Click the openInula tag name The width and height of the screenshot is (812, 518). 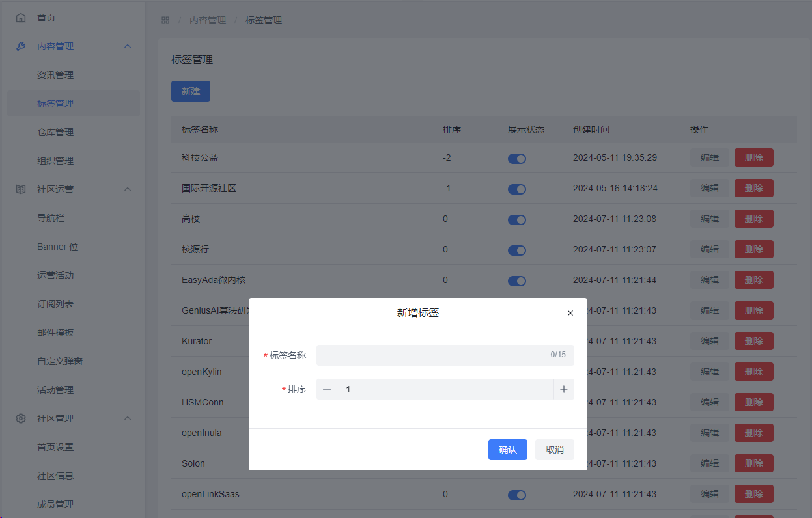[202, 433]
